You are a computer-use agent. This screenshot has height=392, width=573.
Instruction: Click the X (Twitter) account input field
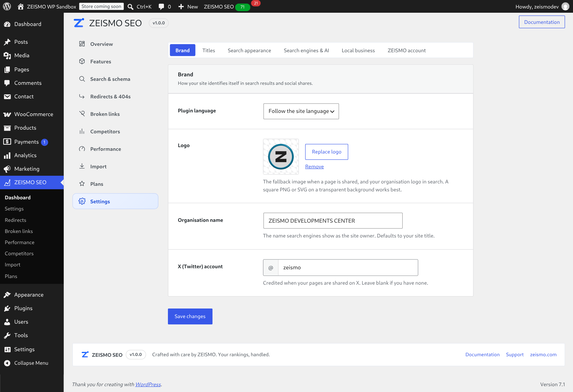coord(348,268)
